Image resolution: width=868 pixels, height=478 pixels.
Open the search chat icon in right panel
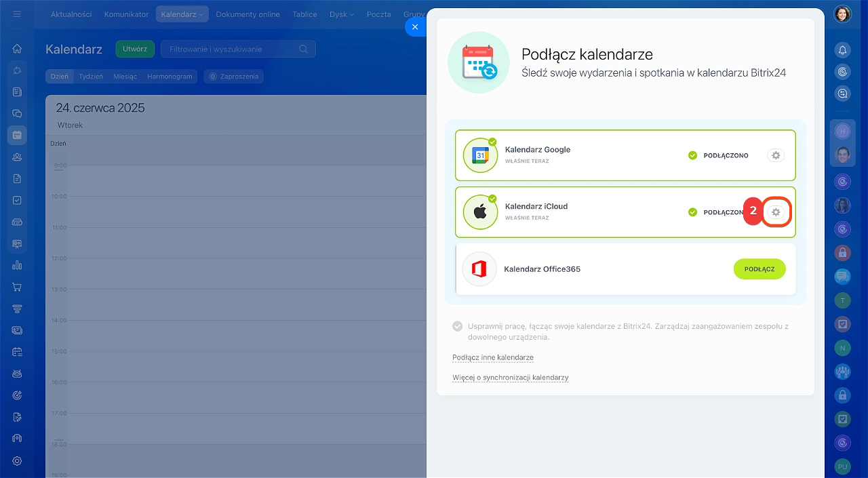tap(842, 94)
